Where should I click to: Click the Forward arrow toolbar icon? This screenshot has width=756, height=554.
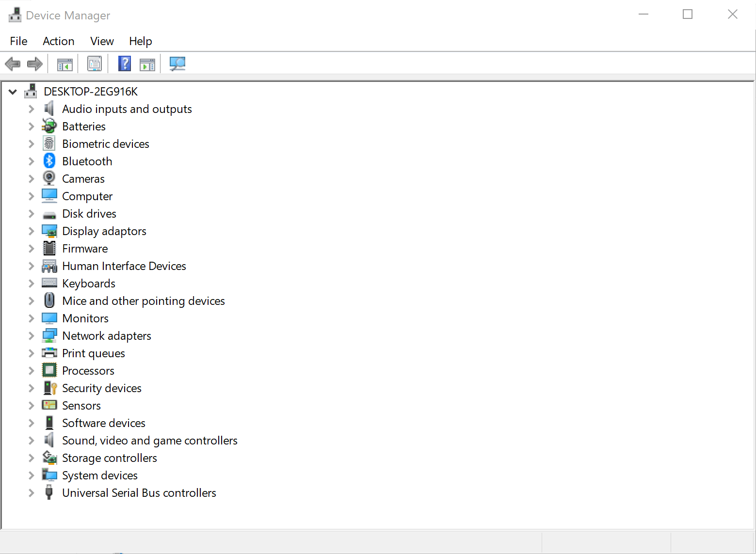[35, 63]
